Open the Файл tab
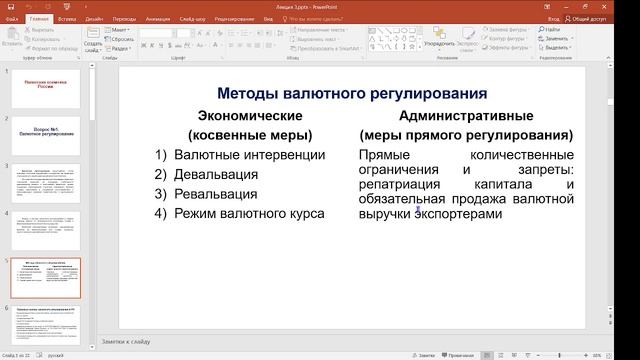The image size is (640, 360). coord(12,19)
